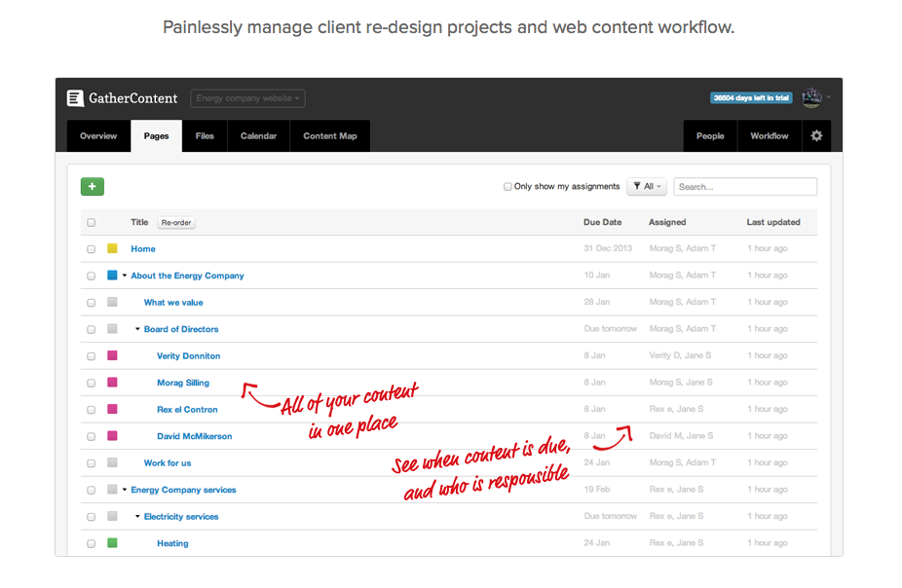Open the Morag Silling page link
Image resolution: width=902 pixels, height=588 pixels.
(183, 383)
